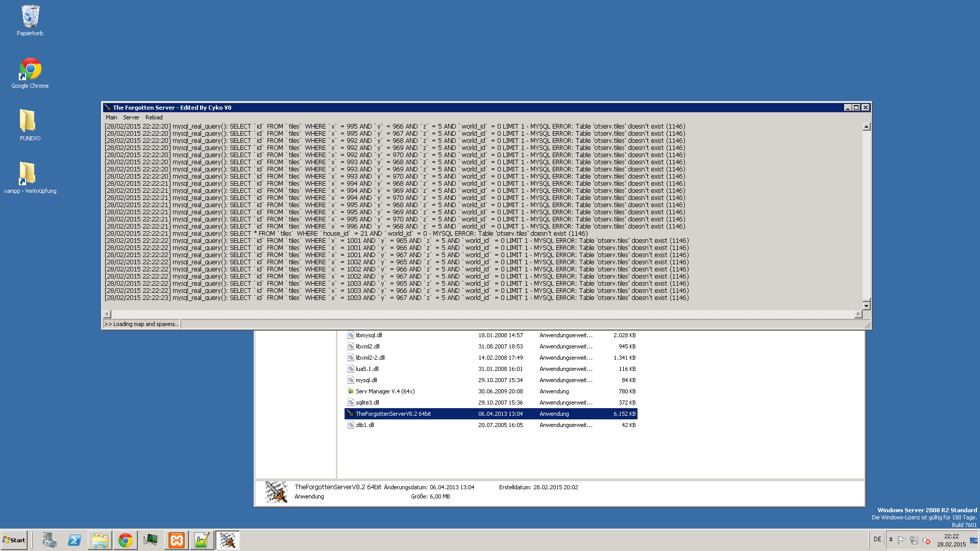Click the DE language indicator
The width and height of the screenshot is (980, 551).
(x=877, y=539)
